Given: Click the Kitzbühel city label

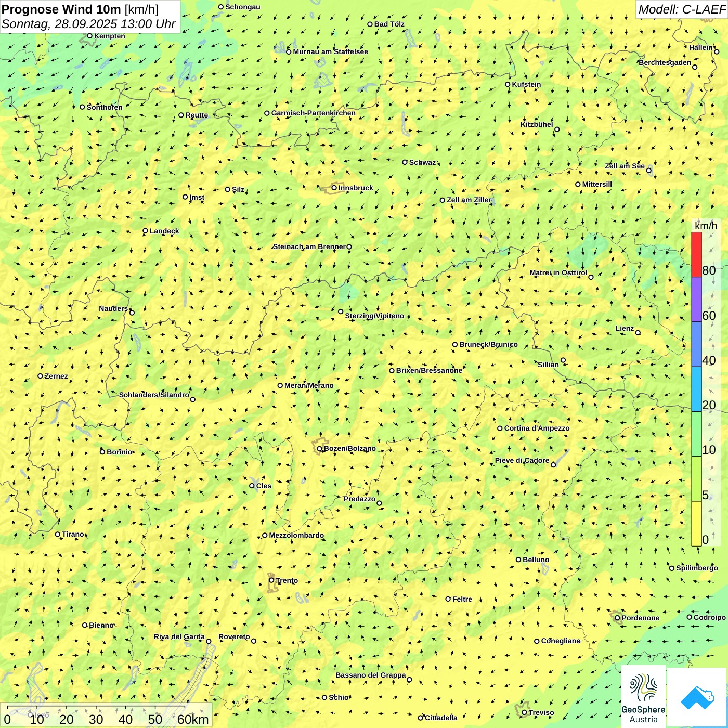Looking at the screenshot, I should click(537, 124).
